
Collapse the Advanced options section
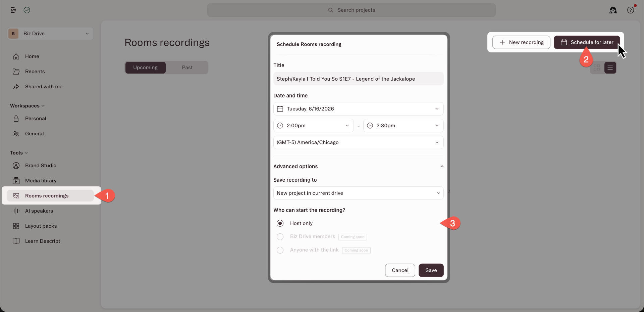(x=359, y=167)
